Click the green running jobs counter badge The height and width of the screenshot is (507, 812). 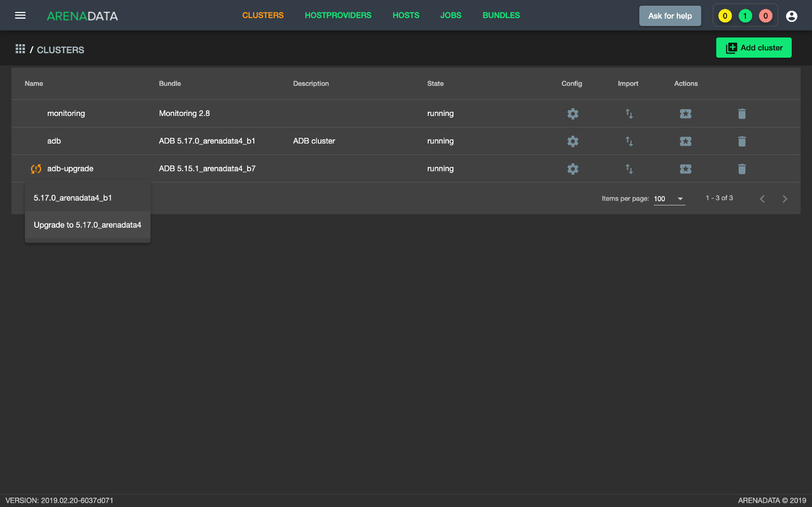coord(745,16)
